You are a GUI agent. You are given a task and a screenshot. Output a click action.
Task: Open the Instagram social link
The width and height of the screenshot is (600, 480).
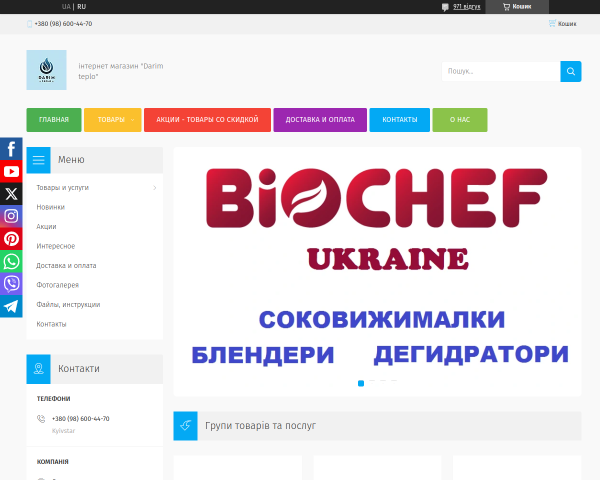pos(11,216)
